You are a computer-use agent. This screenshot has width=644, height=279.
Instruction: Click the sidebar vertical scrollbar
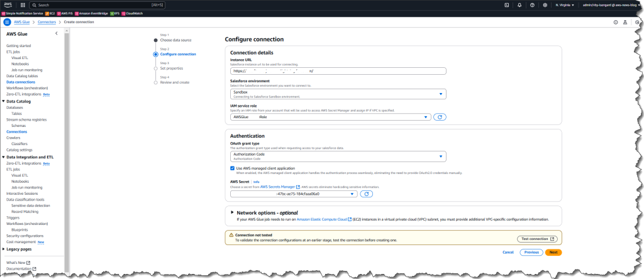click(x=67, y=152)
